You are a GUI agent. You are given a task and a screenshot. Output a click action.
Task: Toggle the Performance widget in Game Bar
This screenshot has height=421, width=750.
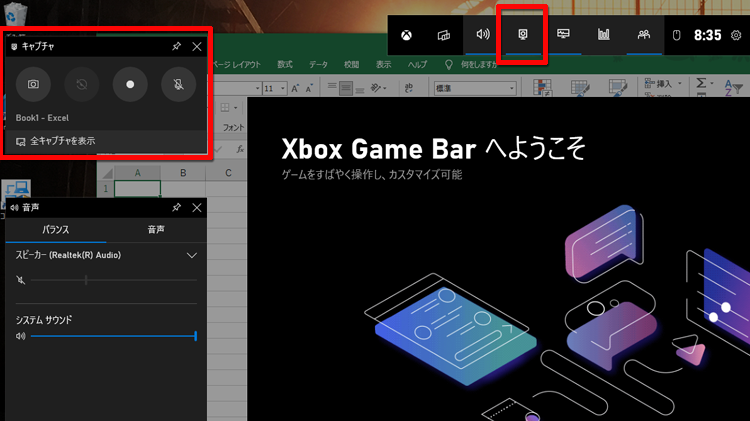563,34
